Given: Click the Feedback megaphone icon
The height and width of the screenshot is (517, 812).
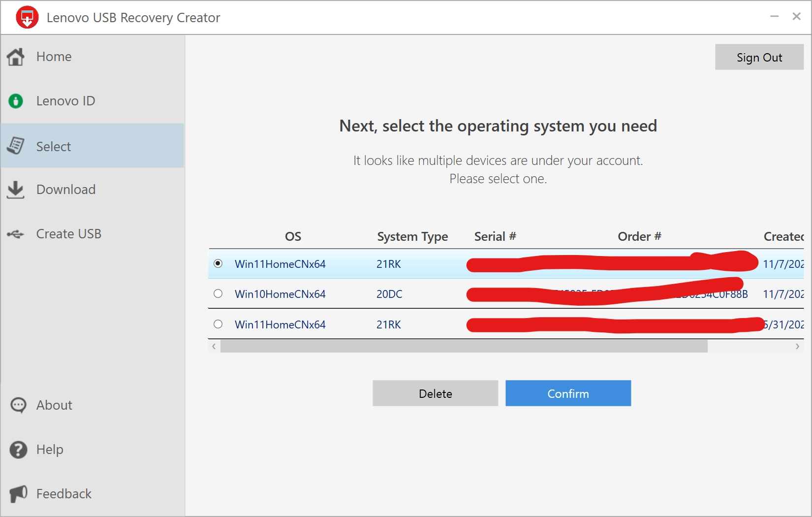Looking at the screenshot, I should [19, 493].
